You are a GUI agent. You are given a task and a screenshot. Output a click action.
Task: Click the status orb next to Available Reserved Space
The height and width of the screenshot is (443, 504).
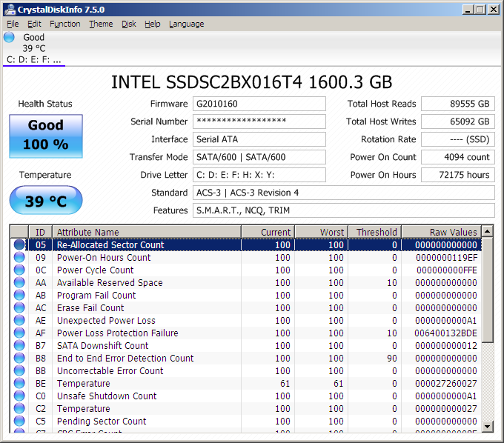pyautogui.click(x=19, y=283)
